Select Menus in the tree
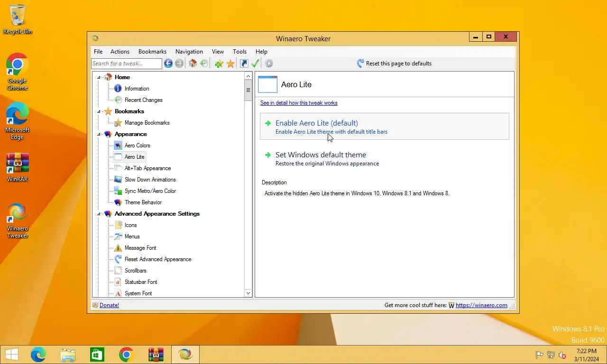607x364 pixels. coord(132,237)
